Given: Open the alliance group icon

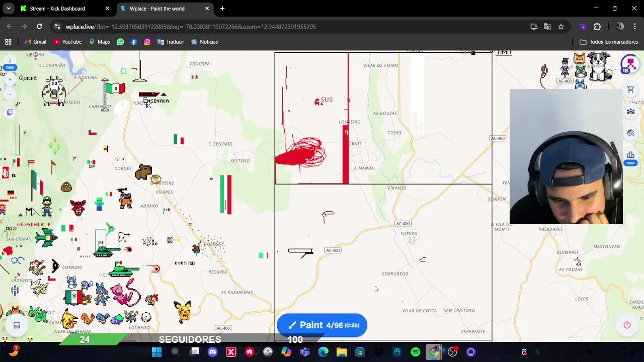Looking at the screenshot, I should (x=630, y=111).
